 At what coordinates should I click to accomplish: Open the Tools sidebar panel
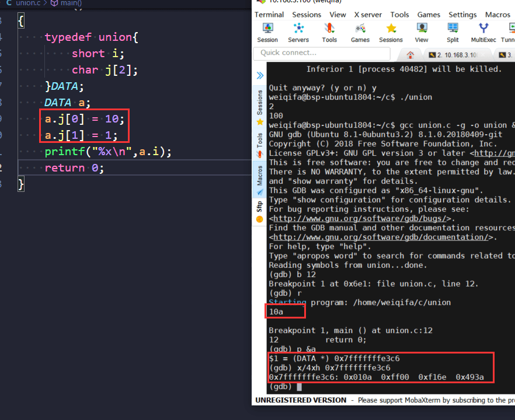pyautogui.click(x=259, y=142)
